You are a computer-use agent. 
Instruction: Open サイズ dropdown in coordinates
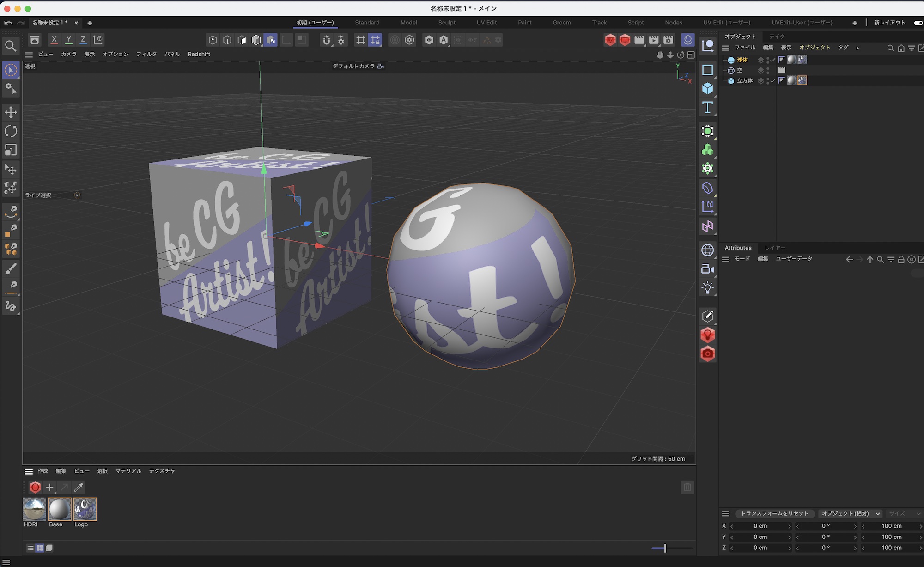coord(905,513)
